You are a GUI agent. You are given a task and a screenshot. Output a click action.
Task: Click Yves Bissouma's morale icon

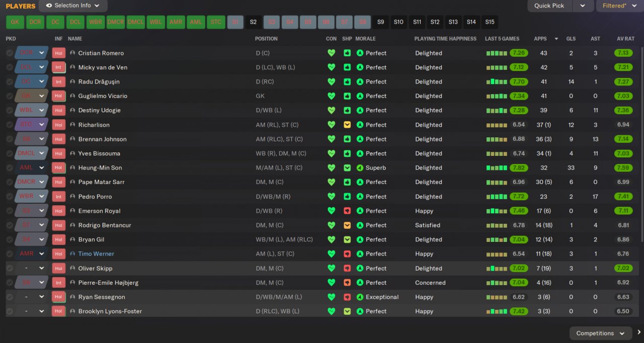(360, 153)
